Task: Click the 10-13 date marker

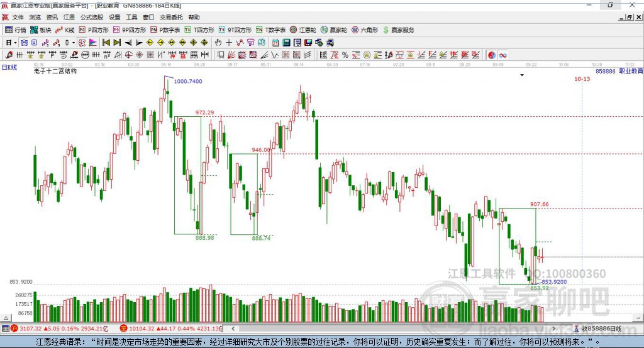Action: coord(582,79)
